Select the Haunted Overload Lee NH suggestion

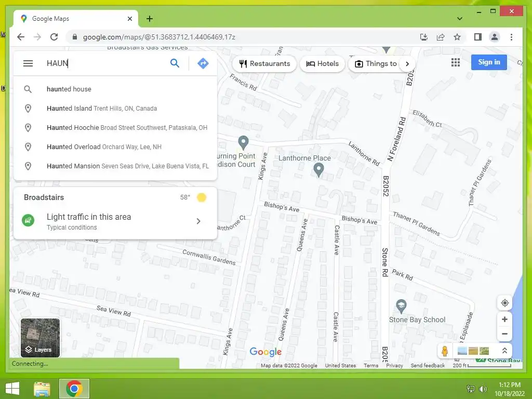[x=115, y=147]
